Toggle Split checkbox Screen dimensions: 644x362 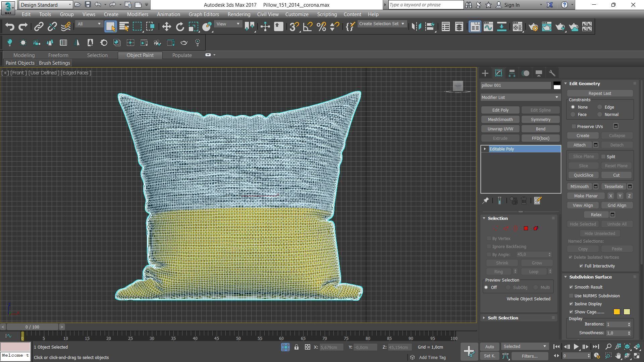click(x=603, y=157)
